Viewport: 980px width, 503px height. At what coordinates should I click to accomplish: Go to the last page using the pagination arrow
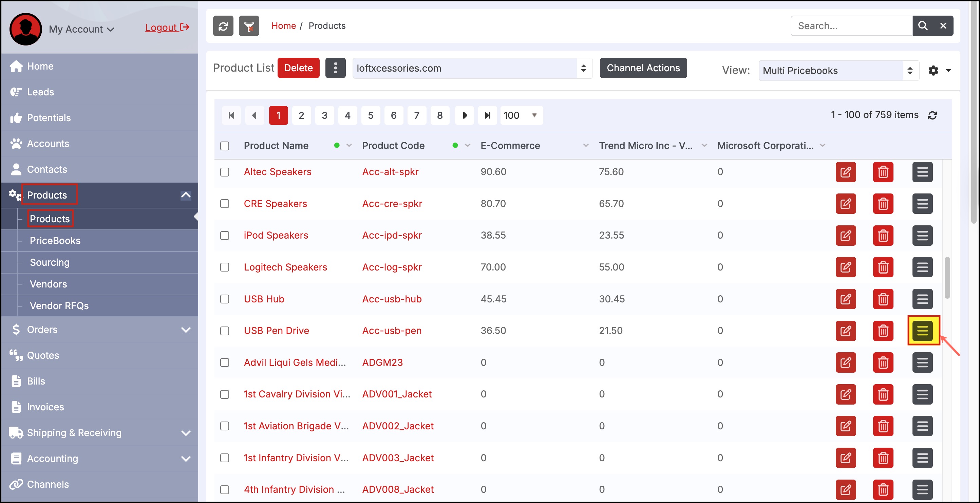487,115
